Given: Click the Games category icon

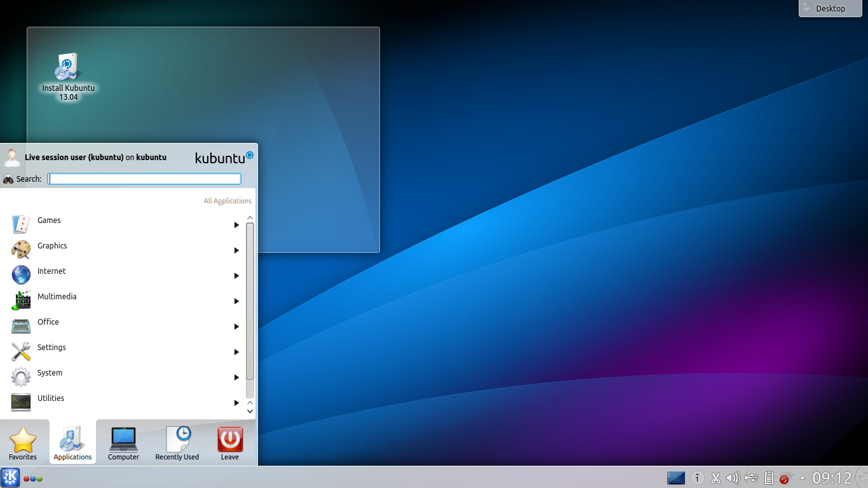Looking at the screenshot, I should point(21,224).
